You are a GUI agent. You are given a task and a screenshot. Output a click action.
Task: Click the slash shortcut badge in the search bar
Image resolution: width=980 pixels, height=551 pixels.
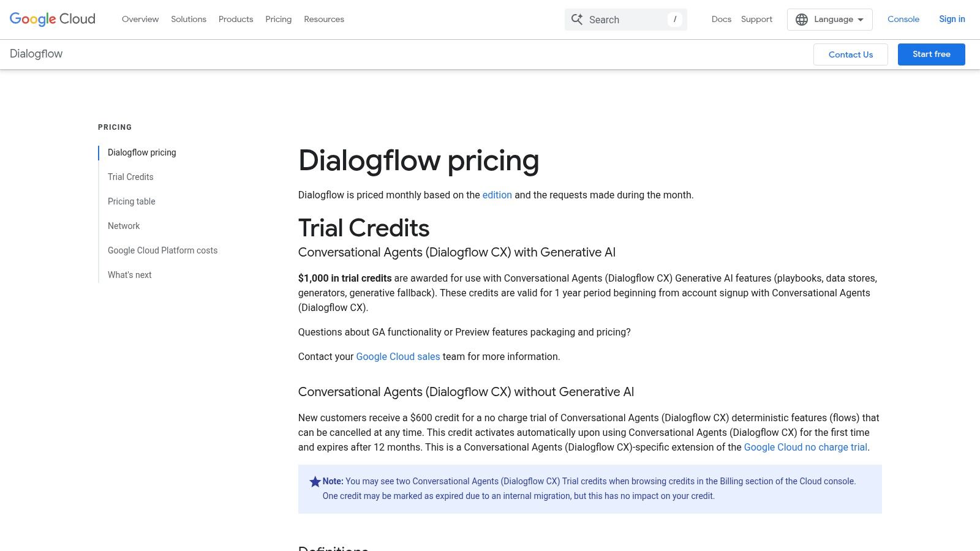[674, 19]
